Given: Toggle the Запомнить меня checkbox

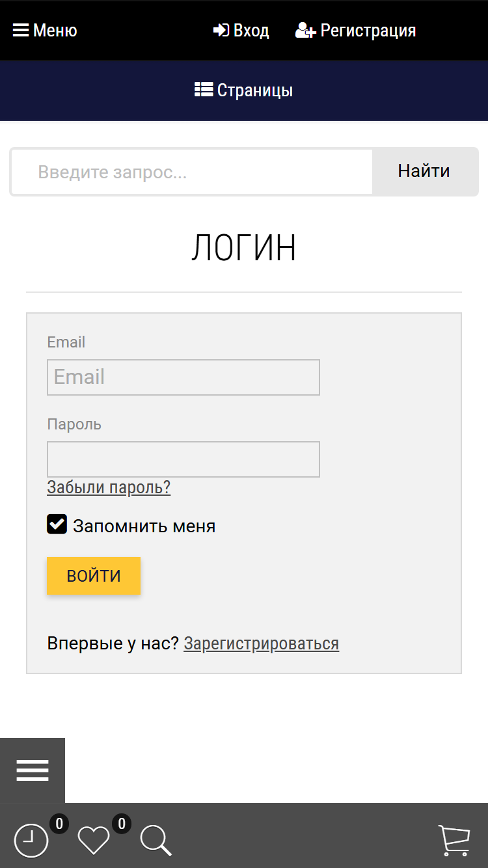Looking at the screenshot, I should point(57,524).
